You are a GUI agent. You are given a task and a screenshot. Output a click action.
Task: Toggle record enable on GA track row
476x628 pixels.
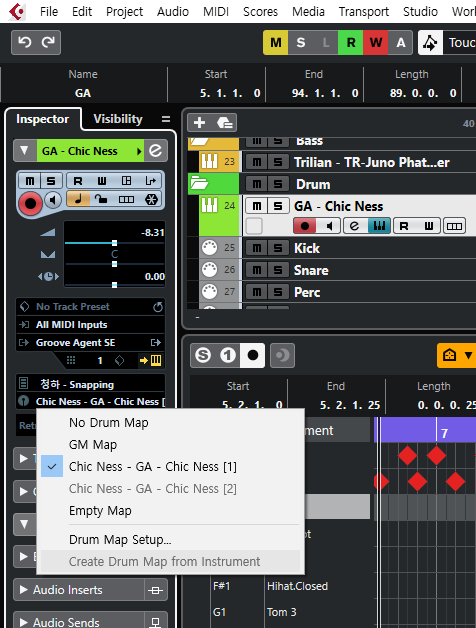click(x=305, y=226)
